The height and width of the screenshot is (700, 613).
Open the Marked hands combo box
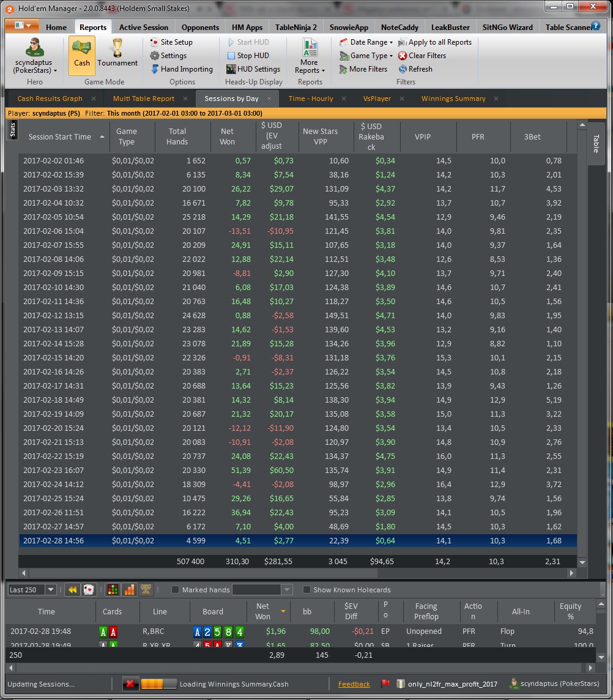(262, 590)
